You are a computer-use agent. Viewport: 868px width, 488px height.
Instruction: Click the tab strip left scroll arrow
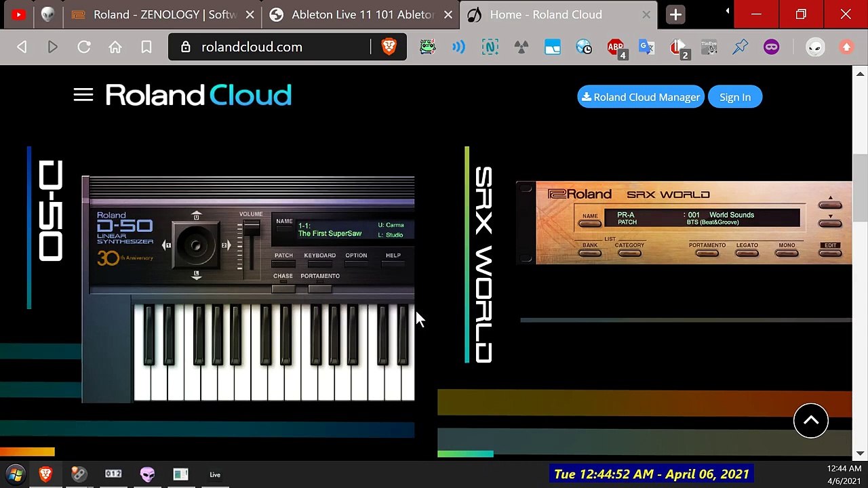727,11
